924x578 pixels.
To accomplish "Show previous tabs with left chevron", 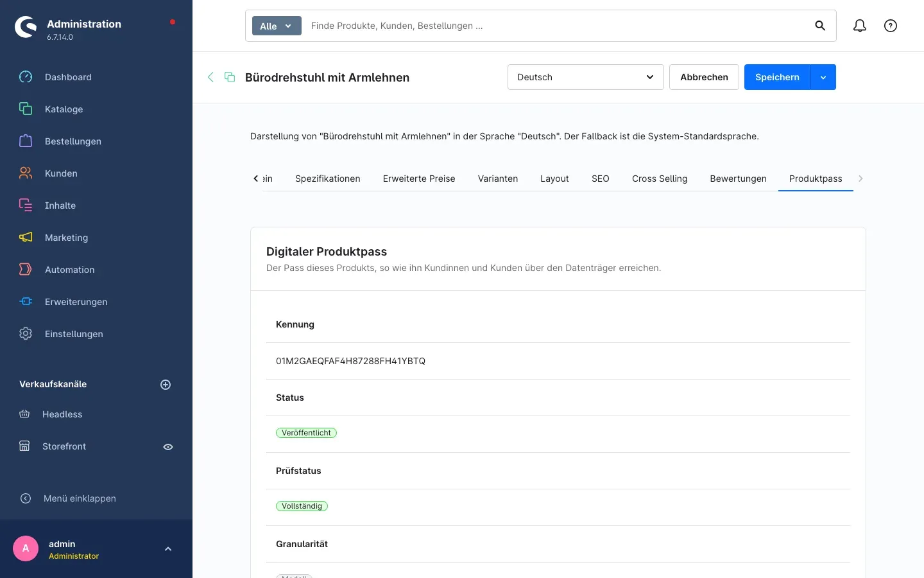I will tap(256, 179).
